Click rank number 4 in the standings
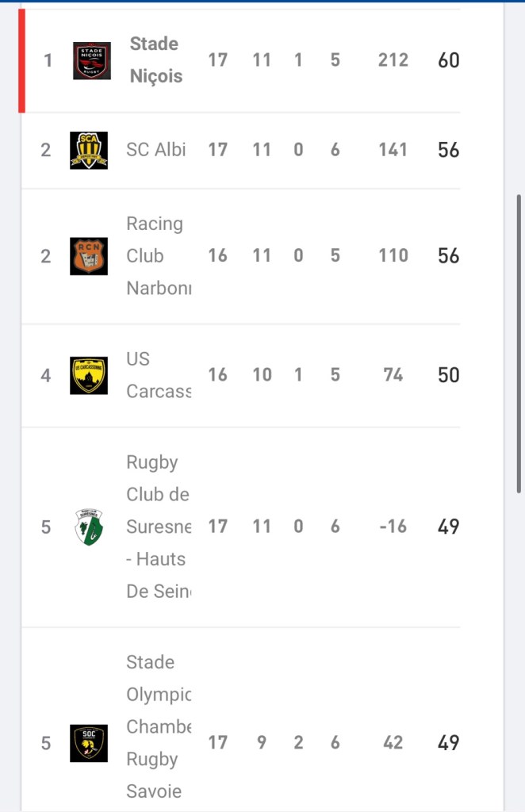Image resolution: width=525 pixels, height=812 pixels. [46, 375]
